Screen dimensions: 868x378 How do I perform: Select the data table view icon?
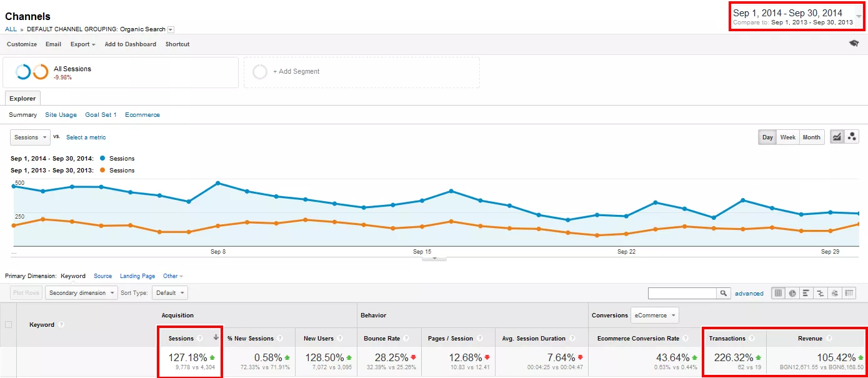(x=779, y=293)
